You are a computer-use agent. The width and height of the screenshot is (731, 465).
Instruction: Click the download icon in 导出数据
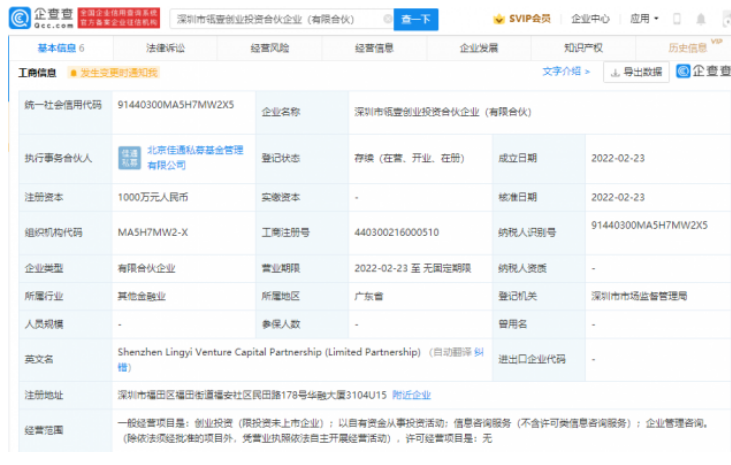tap(615, 72)
